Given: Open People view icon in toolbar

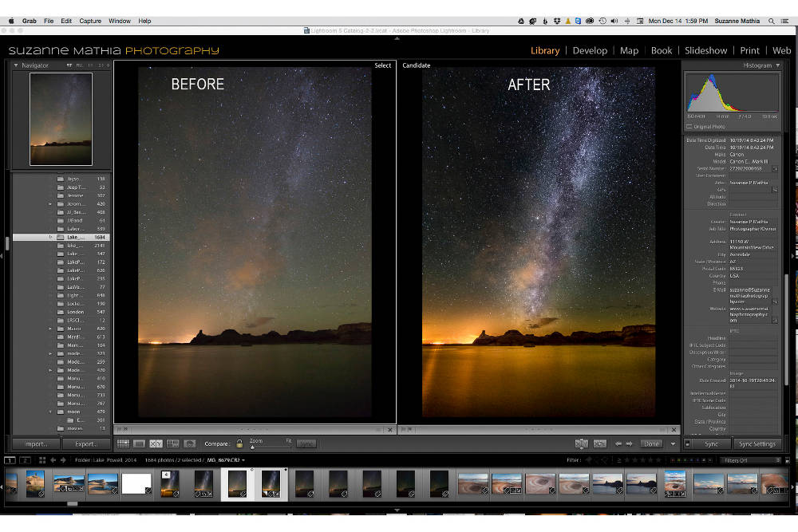Looking at the screenshot, I should (x=190, y=443).
